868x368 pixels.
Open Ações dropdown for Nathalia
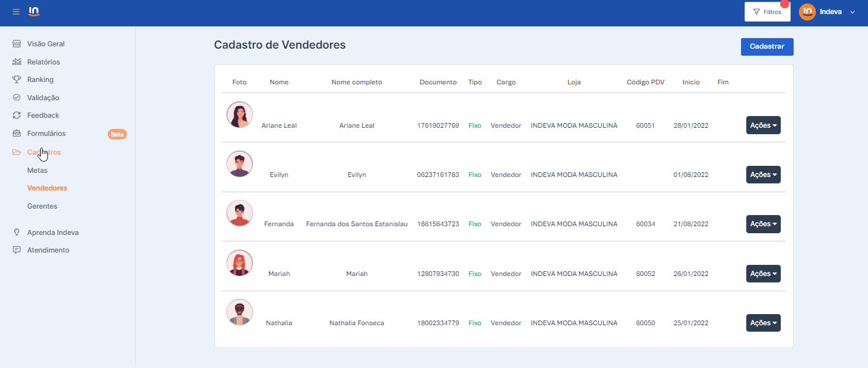click(x=763, y=323)
